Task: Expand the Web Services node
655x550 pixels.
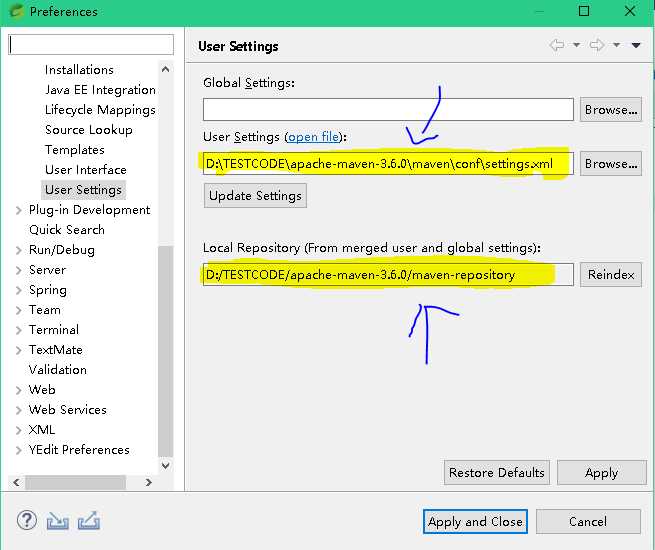Action: coord(18,410)
